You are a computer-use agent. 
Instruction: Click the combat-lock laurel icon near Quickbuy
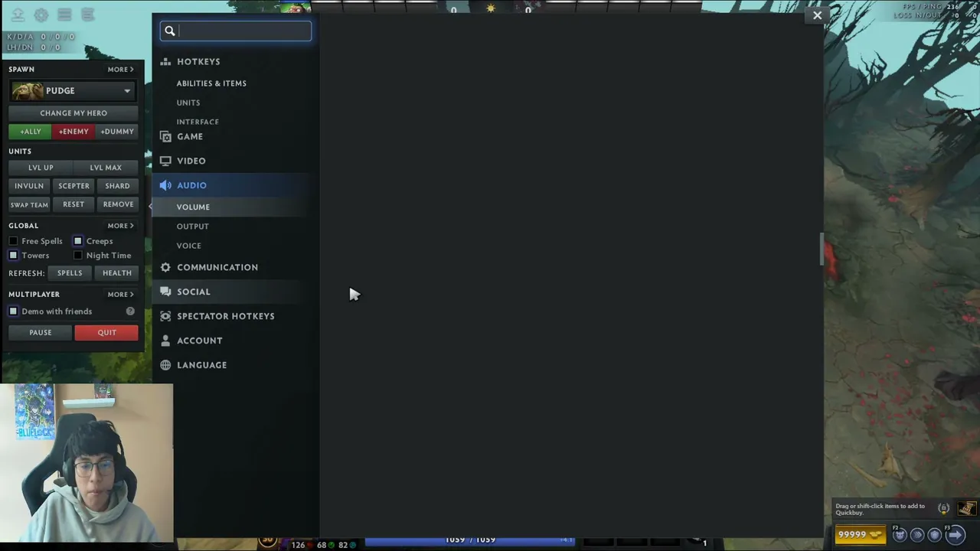tap(943, 508)
